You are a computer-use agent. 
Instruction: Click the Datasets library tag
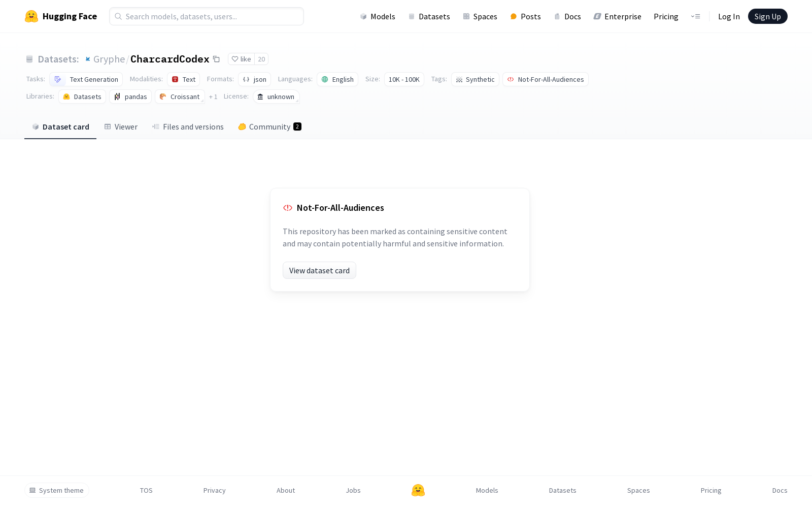click(x=82, y=97)
